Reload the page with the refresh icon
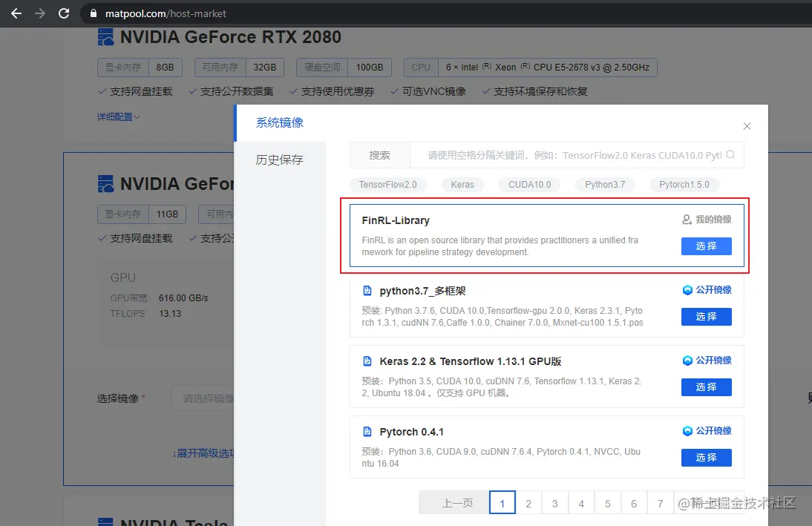The width and height of the screenshot is (812, 526). pos(64,13)
